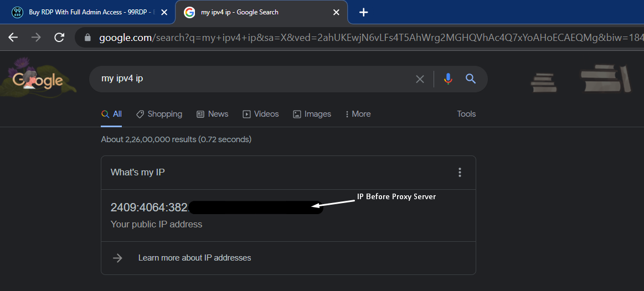Click the magnifying glass search button
644x291 pixels.
[x=471, y=79]
